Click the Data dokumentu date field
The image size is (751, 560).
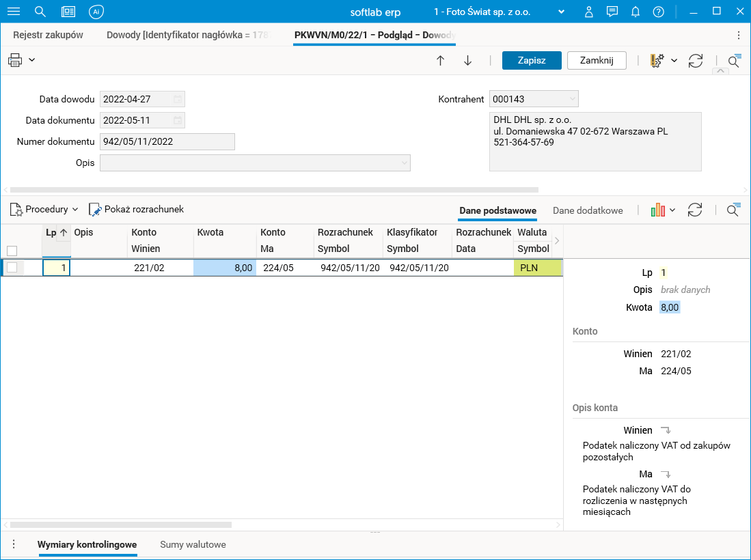(142, 120)
